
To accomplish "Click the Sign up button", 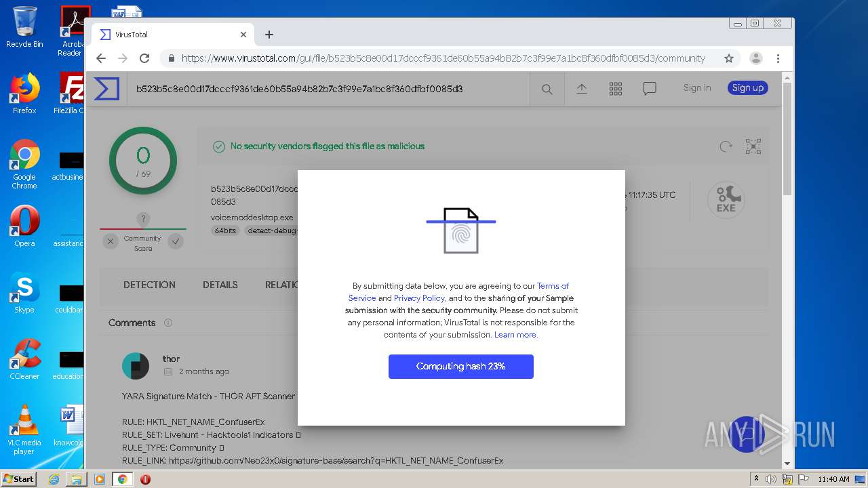I will [x=748, y=87].
